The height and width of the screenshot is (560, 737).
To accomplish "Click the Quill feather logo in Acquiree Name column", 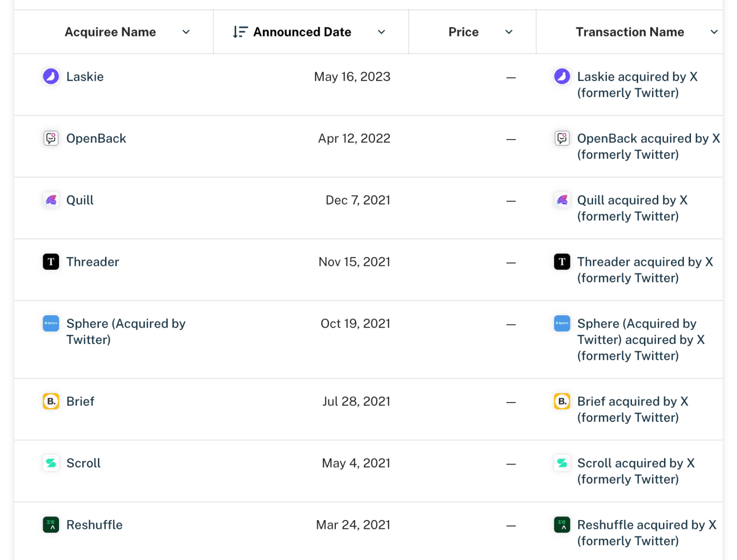I will [51, 200].
